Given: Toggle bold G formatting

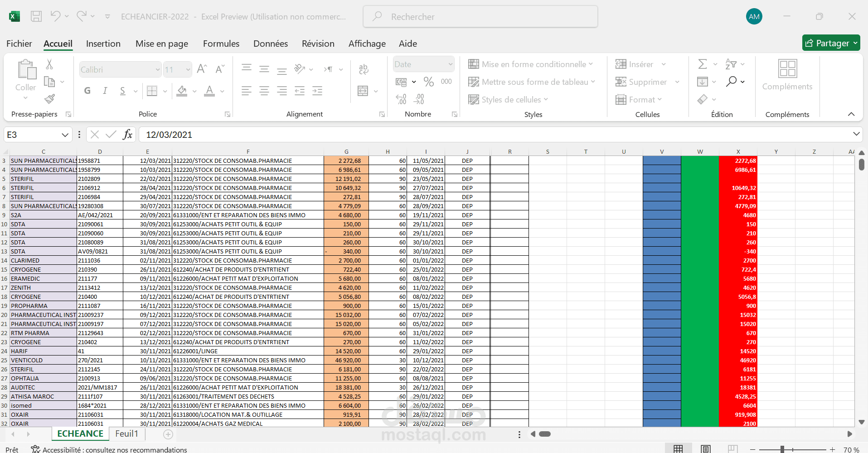Looking at the screenshot, I should pyautogui.click(x=87, y=91).
